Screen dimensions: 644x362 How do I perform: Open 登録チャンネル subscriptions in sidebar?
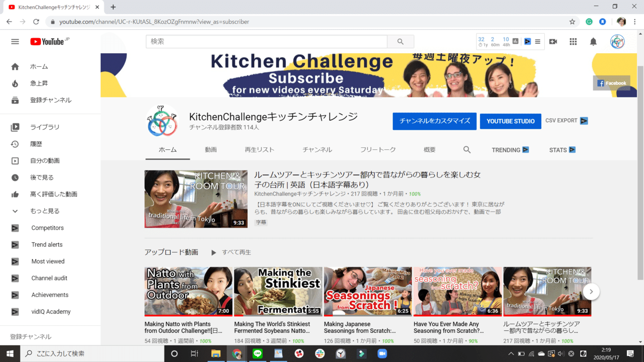(50, 100)
